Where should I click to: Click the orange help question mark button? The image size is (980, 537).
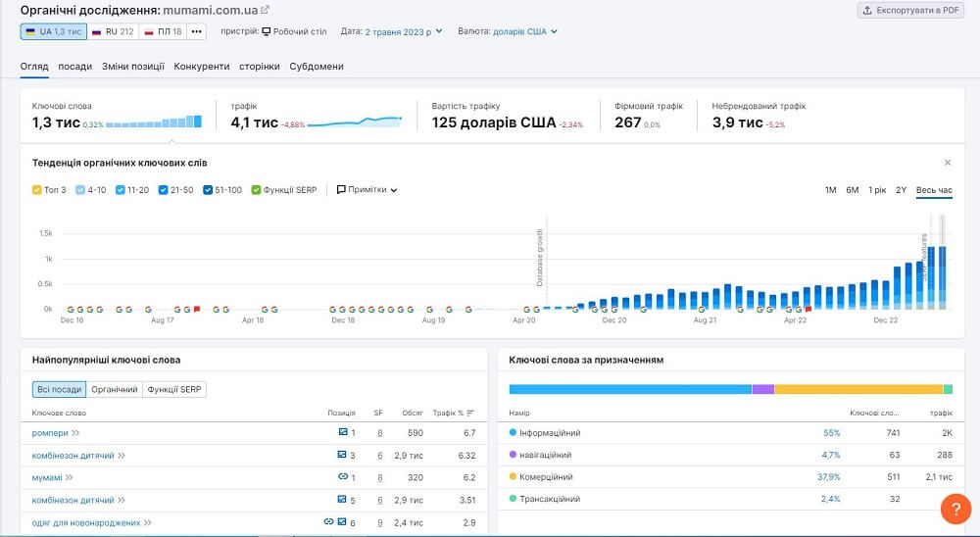955,509
